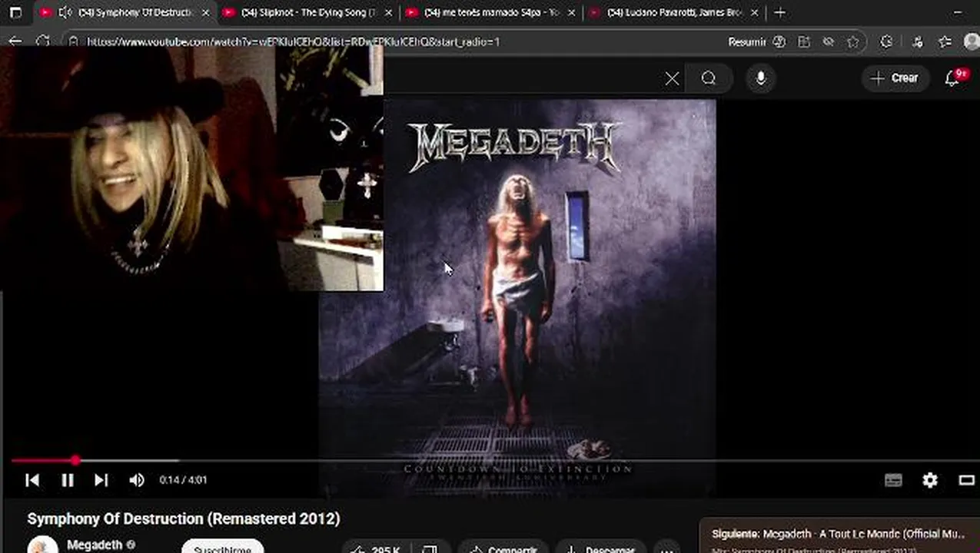Click the video time display 0:14 / 4:01
980x553 pixels.
click(x=183, y=480)
